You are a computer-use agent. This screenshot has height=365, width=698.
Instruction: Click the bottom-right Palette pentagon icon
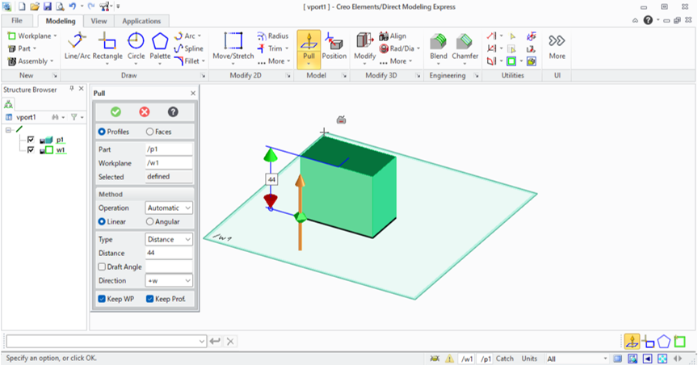coord(664,341)
